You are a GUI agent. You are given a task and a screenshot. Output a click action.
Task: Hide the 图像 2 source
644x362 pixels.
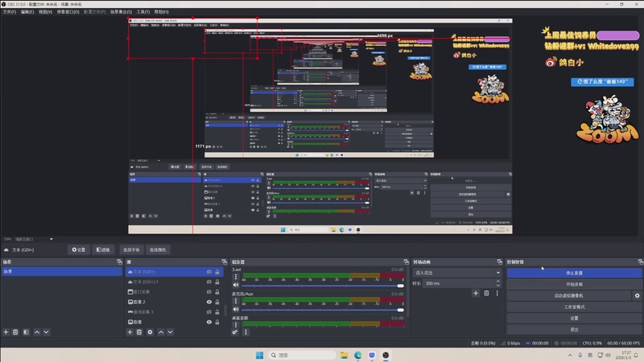point(209,302)
